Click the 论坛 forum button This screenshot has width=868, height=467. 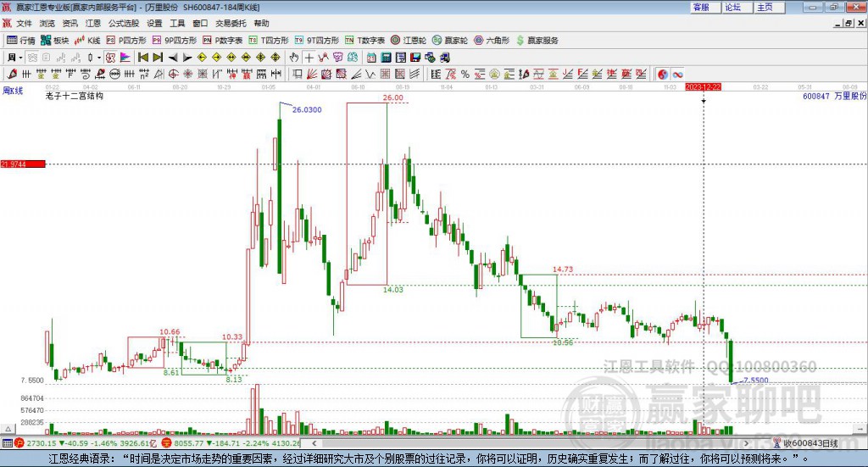point(738,7)
